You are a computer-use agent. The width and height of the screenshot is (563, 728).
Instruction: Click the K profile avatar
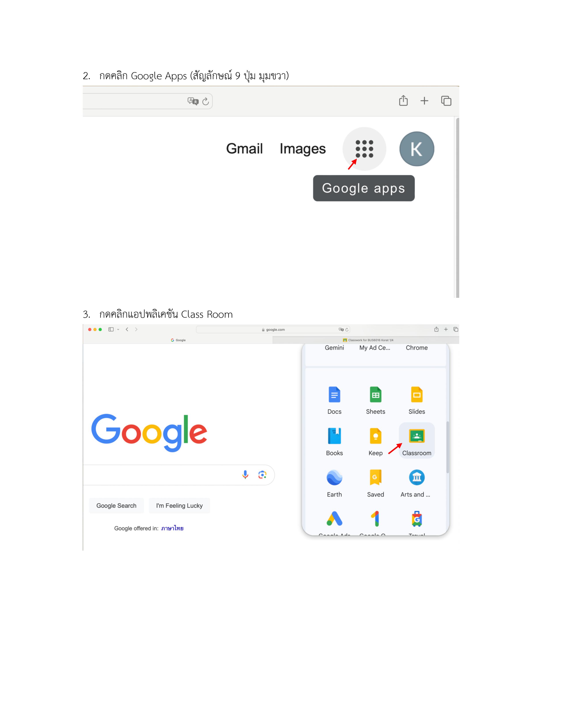pos(417,149)
